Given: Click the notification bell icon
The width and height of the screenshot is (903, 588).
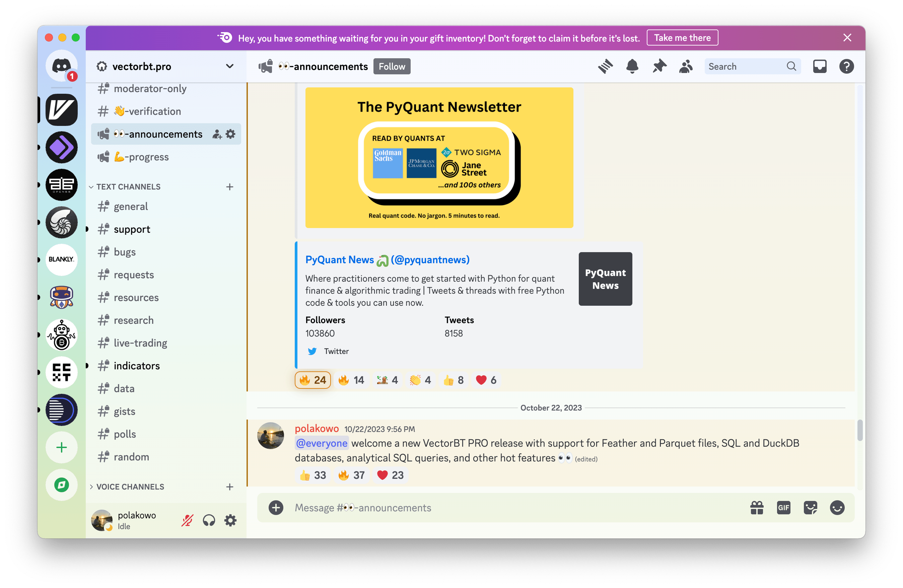Looking at the screenshot, I should pos(632,66).
